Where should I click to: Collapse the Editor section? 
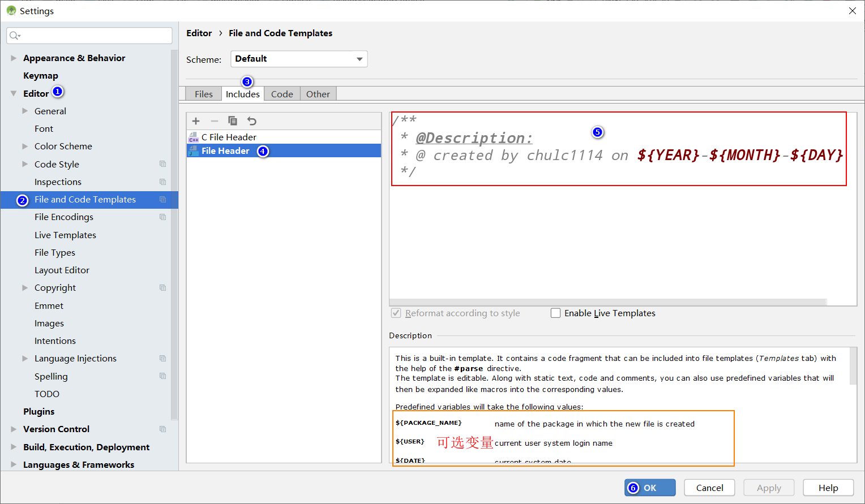pyautogui.click(x=14, y=93)
